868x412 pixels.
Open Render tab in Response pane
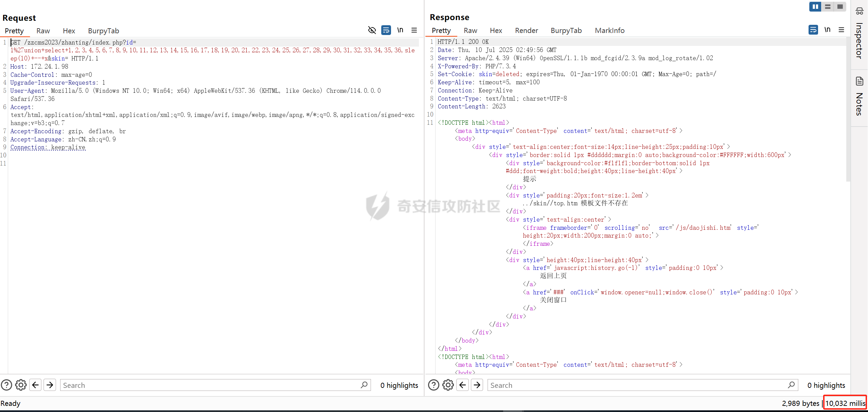[527, 31]
